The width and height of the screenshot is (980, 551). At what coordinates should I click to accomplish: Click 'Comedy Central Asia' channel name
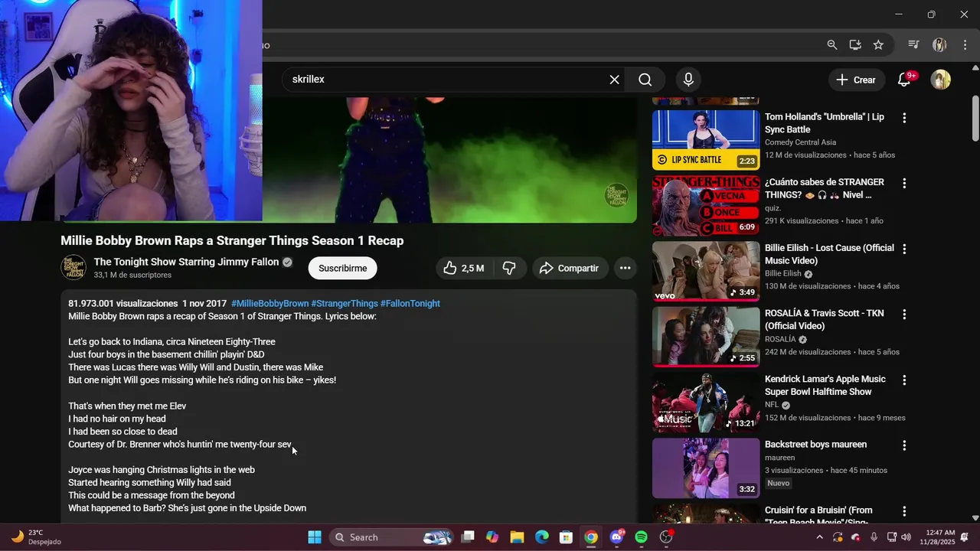(800, 142)
